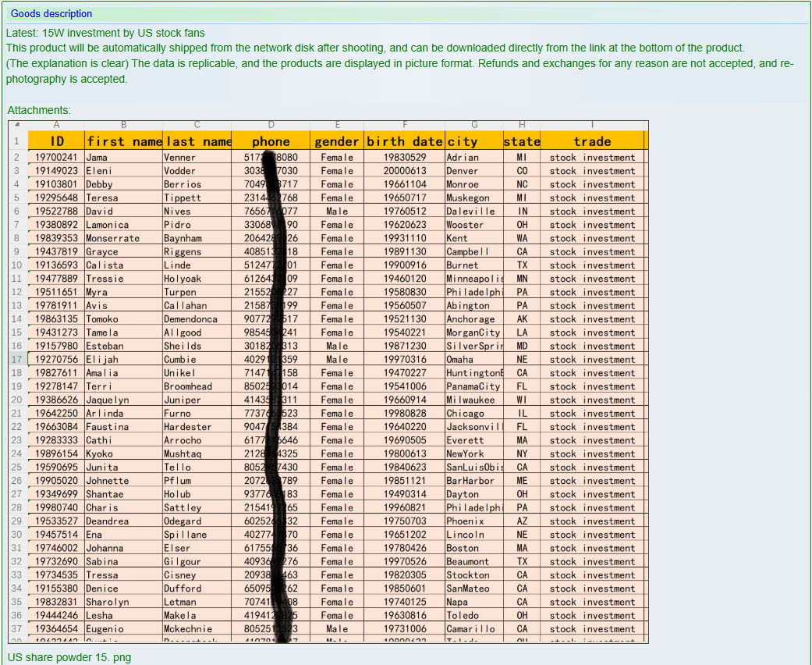Select the trade header cell
This screenshot has height=665, width=812.
pos(592,141)
